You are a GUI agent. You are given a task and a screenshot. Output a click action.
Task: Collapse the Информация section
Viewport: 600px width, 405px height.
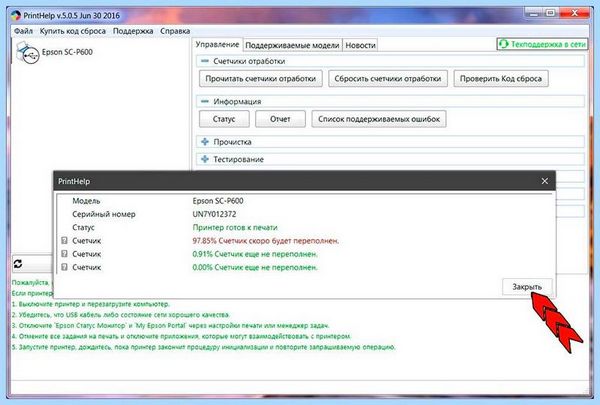(x=205, y=101)
